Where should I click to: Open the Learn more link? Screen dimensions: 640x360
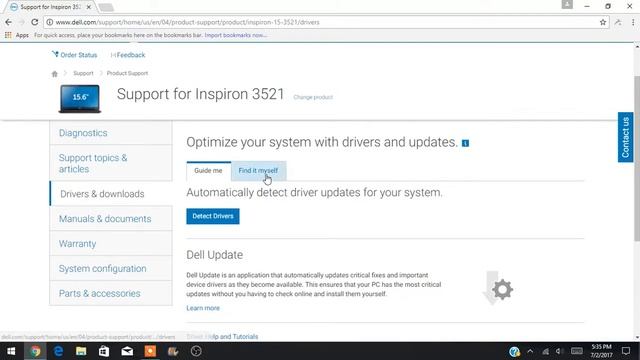(x=203, y=308)
